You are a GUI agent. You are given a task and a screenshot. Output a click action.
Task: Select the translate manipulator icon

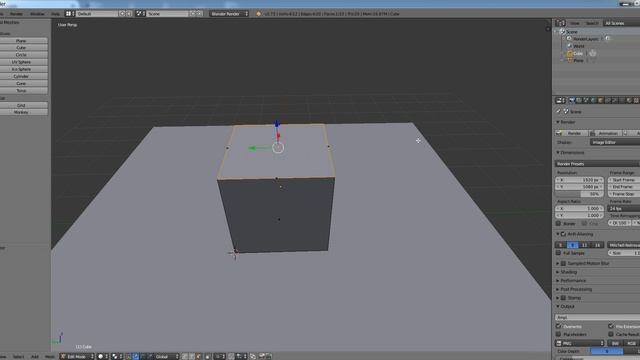[x=136, y=356]
